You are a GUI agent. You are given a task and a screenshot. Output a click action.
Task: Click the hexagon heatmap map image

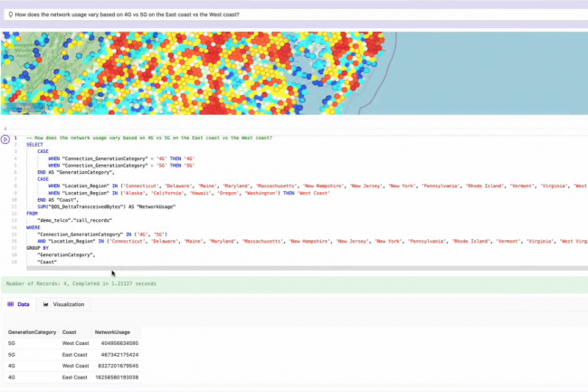[x=294, y=72]
